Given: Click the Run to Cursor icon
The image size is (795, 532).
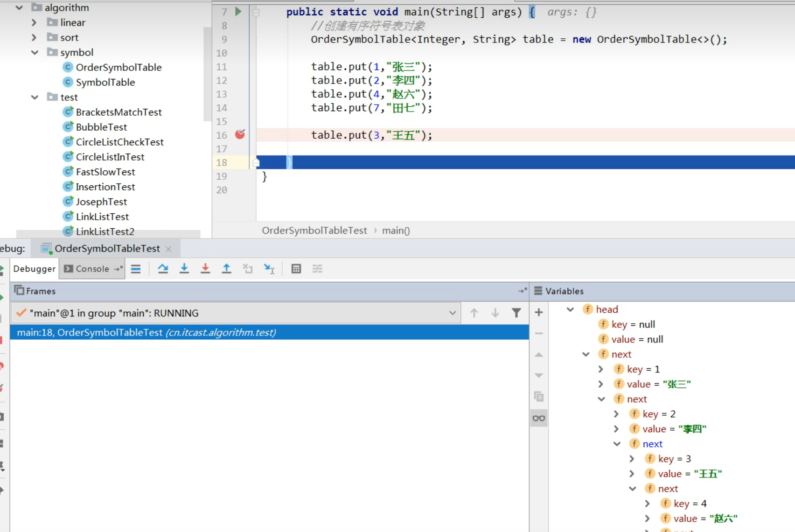Looking at the screenshot, I should click(269, 268).
